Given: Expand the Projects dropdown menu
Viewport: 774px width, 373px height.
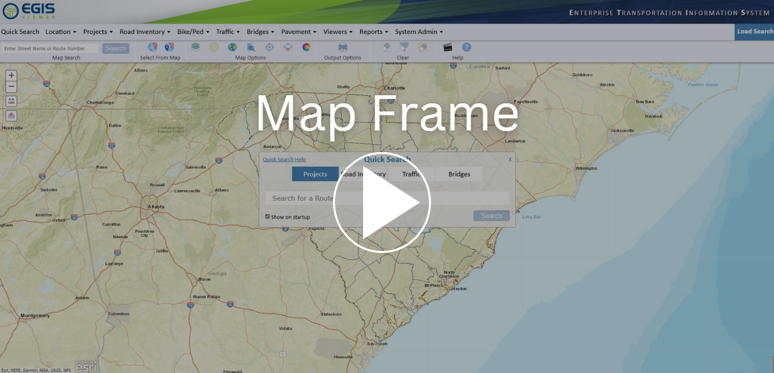Looking at the screenshot, I should (98, 32).
